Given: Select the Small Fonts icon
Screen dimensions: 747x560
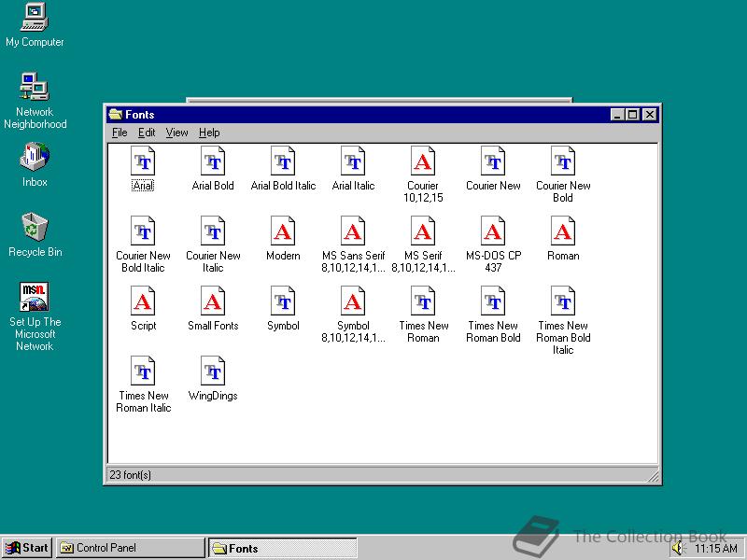Looking at the screenshot, I should pos(213,302).
